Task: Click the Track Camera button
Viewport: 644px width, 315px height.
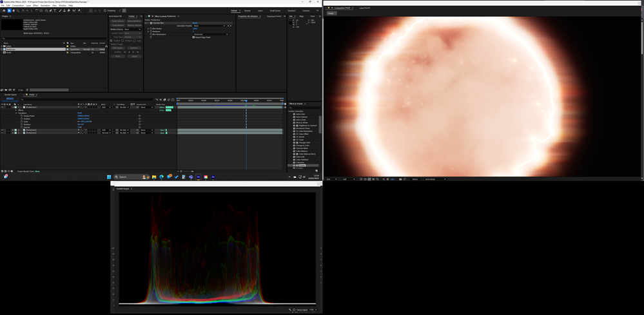Action: (x=118, y=21)
